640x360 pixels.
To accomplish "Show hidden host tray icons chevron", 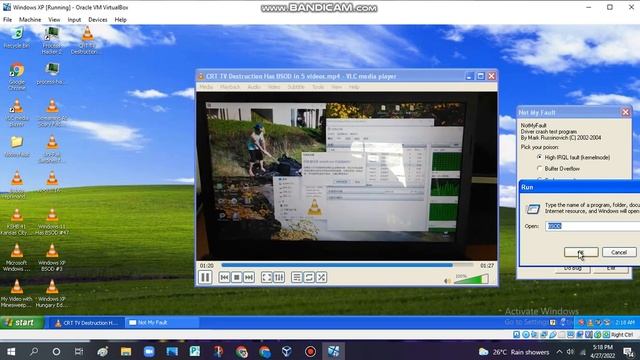I will 559,352.
